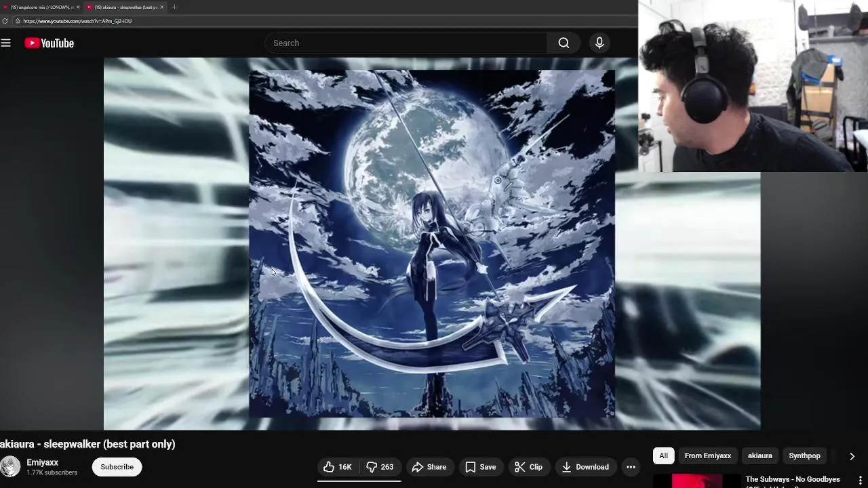Show more filter chips with right arrow
868x488 pixels.
pos(852,456)
